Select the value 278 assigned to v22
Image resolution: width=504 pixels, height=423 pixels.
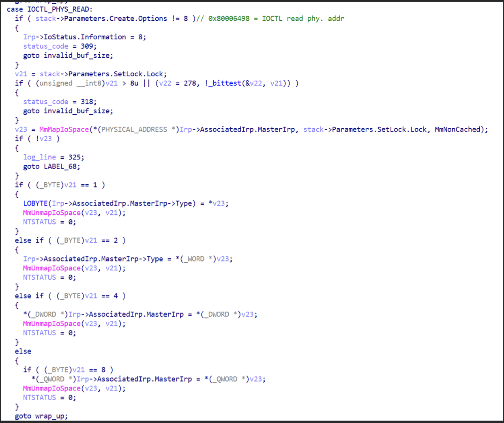pyautogui.click(x=190, y=83)
